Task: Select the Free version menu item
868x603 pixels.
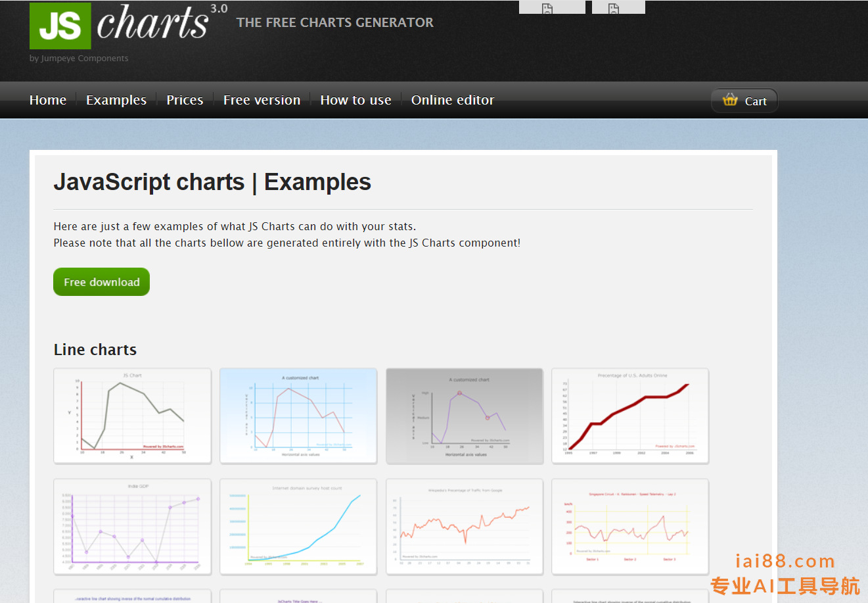Action: coord(262,100)
